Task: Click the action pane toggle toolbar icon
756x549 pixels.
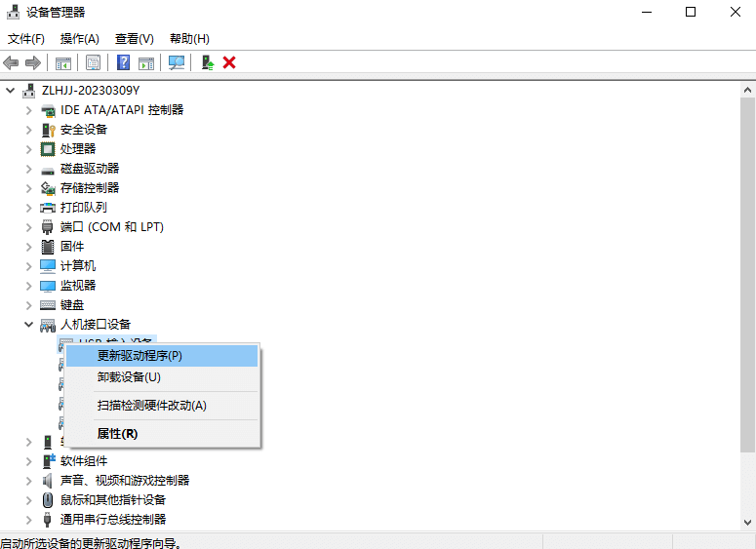Action: (x=146, y=62)
